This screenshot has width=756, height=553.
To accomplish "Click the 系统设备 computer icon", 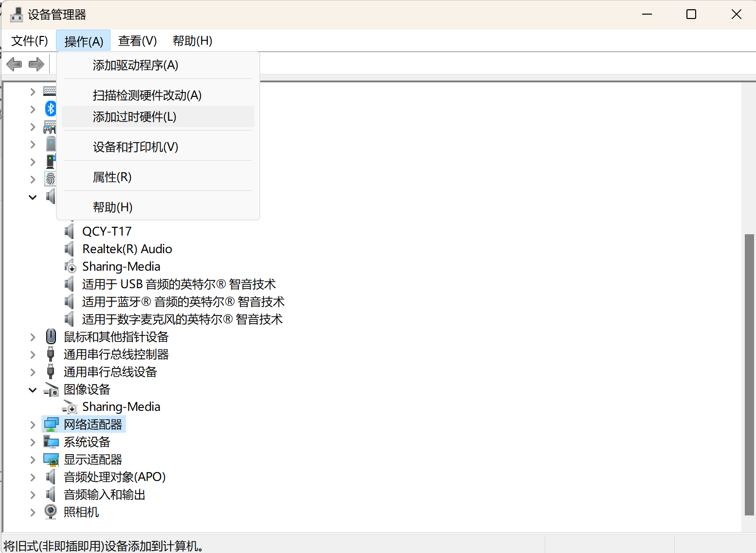I will click(x=51, y=442).
